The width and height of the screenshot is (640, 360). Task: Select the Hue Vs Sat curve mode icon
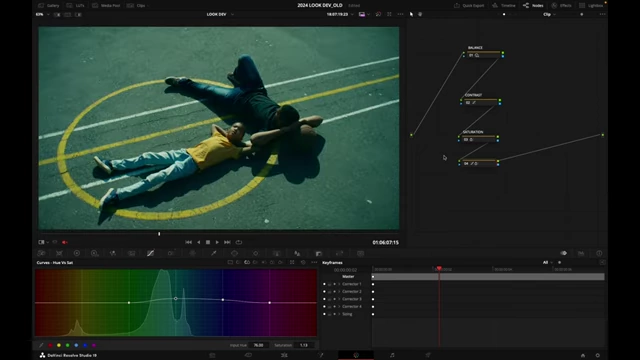(247, 262)
